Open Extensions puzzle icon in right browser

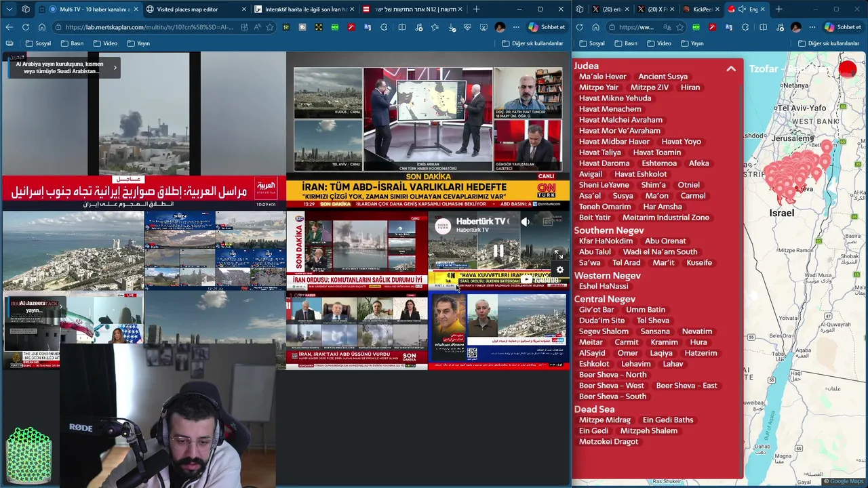click(x=745, y=27)
